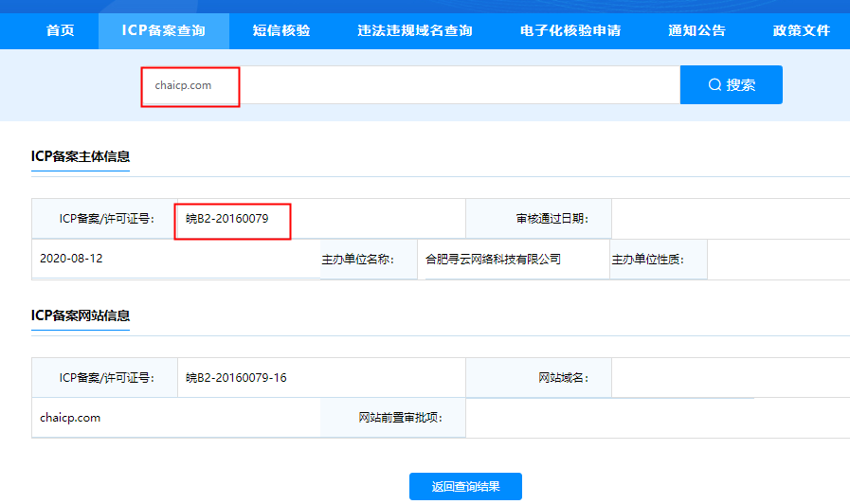
Task: Open the 政策文件 menu item
Action: [x=801, y=30]
